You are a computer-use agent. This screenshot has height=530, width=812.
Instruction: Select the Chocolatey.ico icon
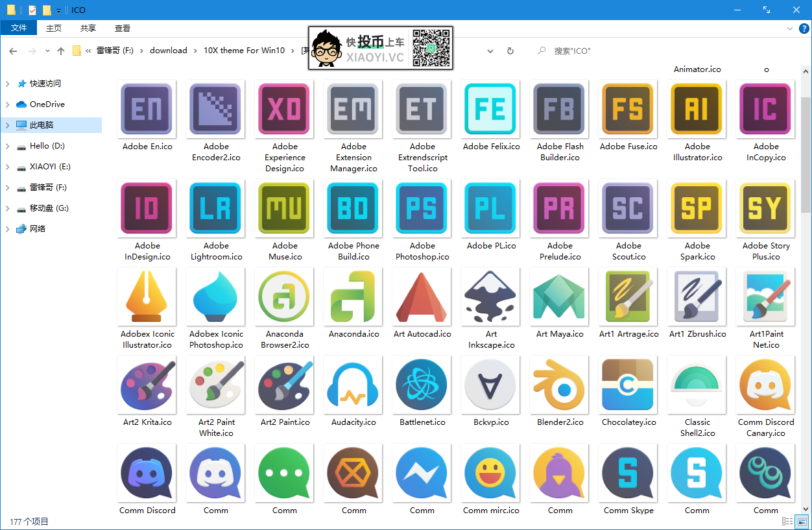point(628,385)
